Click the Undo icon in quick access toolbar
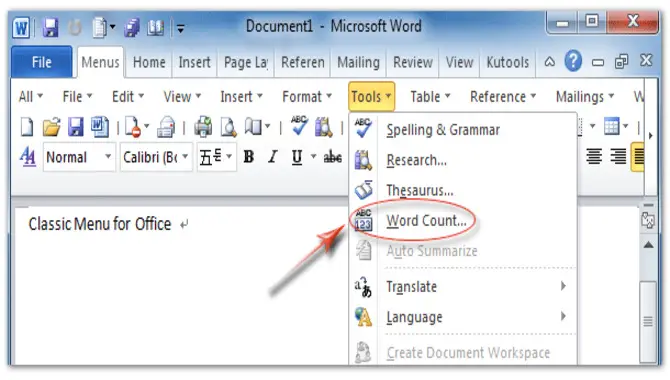670x380 pixels. coord(75,28)
